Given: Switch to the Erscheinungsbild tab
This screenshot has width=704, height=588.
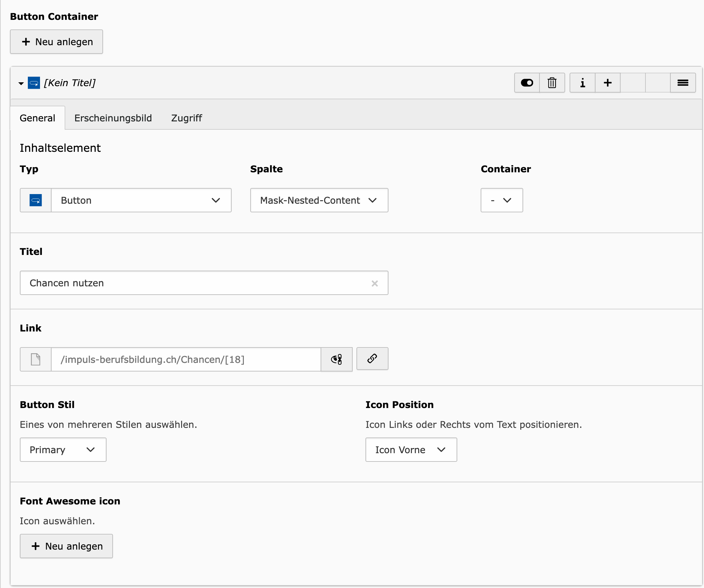Looking at the screenshot, I should click(x=113, y=118).
